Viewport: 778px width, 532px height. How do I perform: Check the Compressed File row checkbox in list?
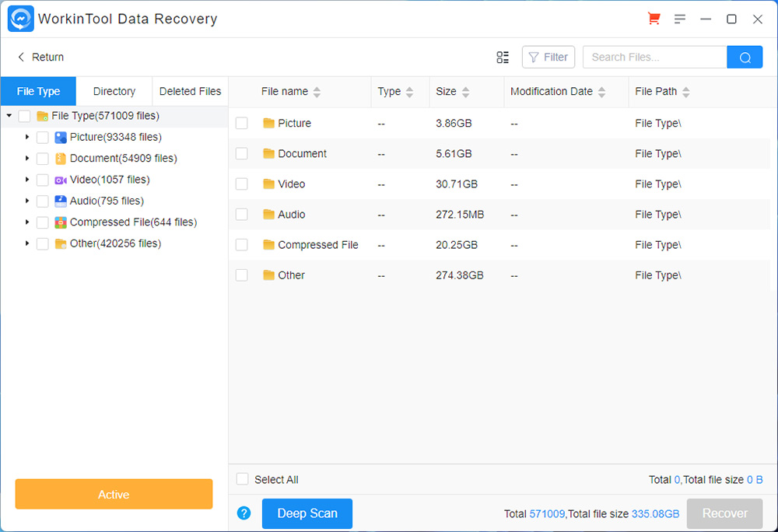pyautogui.click(x=242, y=245)
